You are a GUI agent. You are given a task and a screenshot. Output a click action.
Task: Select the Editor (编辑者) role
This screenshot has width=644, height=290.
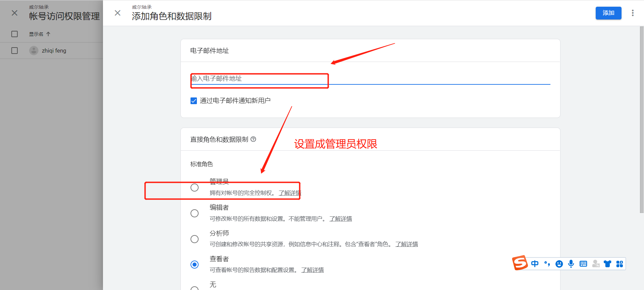coord(195,213)
